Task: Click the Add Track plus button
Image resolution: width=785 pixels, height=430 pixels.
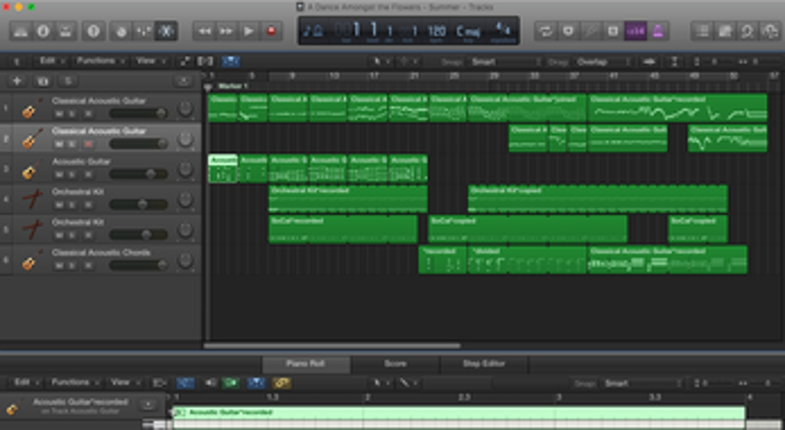Action: 17,81
